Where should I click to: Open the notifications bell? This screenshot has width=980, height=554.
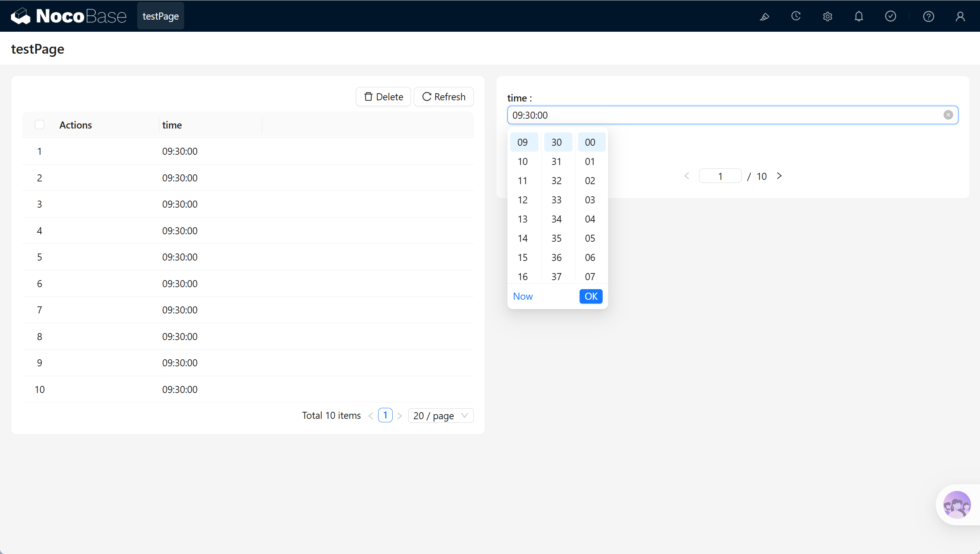(x=859, y=16)
